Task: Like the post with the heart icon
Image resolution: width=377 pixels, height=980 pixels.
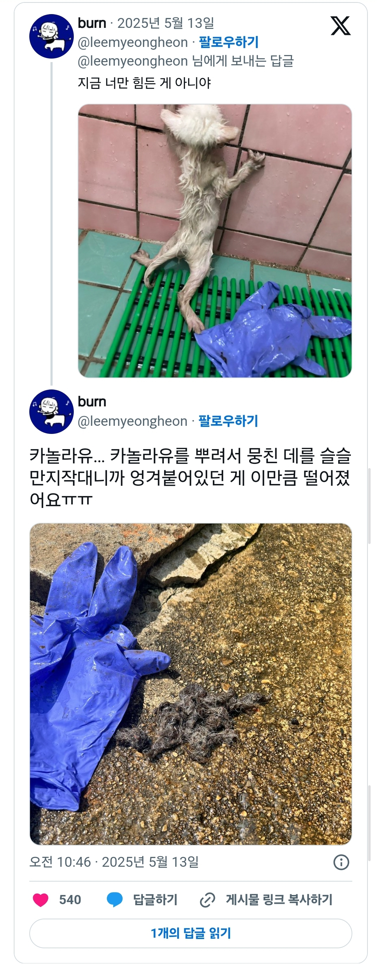Action: point(40,899)
